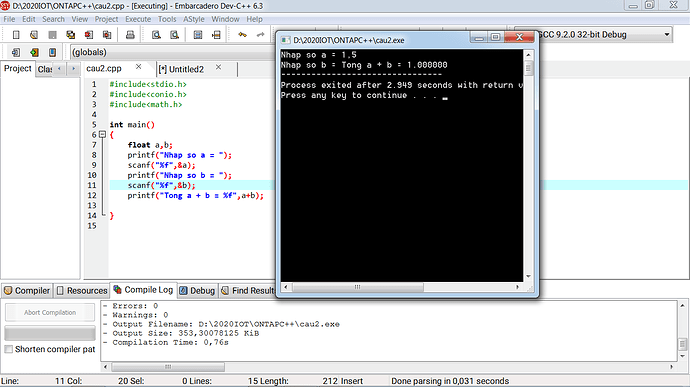Open the Project menu
Viewport: 690px width, 387px height.
coord(106,19)
